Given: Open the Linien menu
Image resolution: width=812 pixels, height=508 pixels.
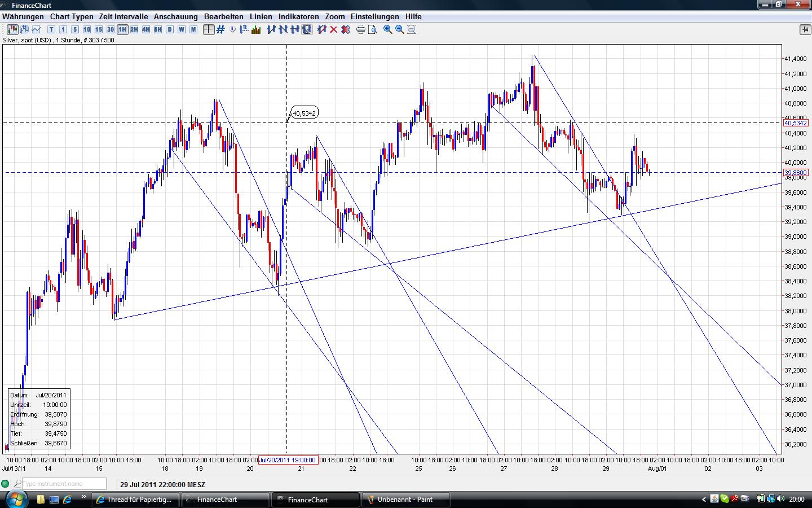Looking at the screenshot, I should pos(261,17).
